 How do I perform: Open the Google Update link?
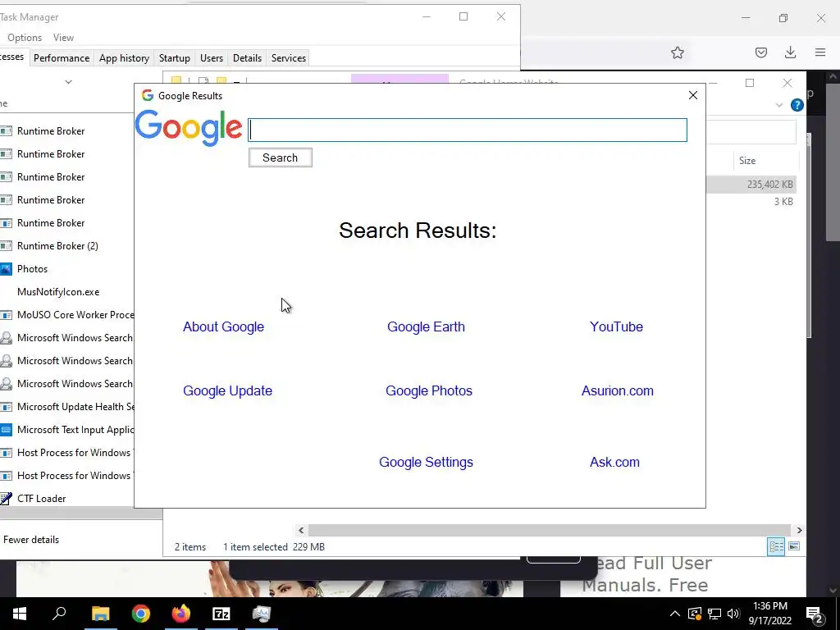click(x=228, y=391)
